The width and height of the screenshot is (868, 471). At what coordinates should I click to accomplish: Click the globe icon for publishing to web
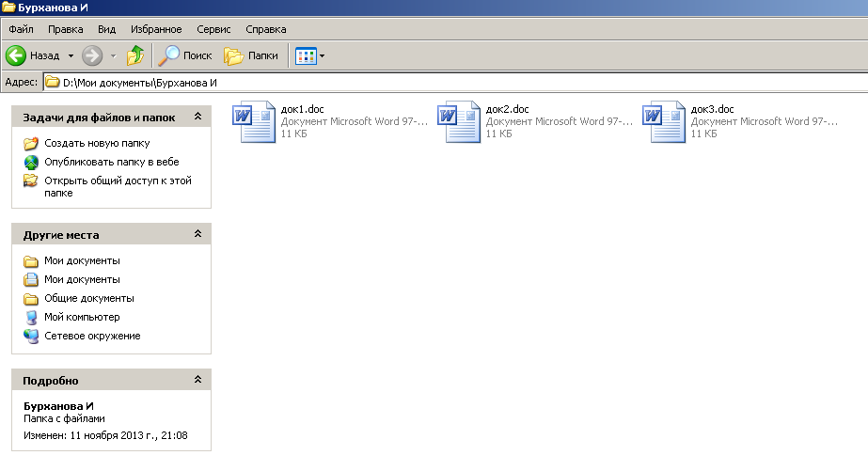click(31, 162)
